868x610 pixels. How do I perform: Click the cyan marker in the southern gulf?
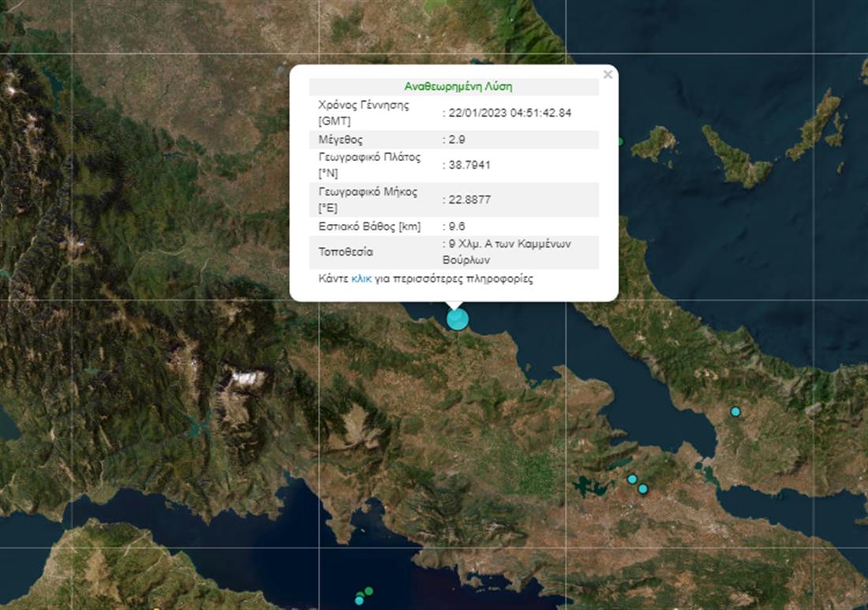(x=359, y=601)
